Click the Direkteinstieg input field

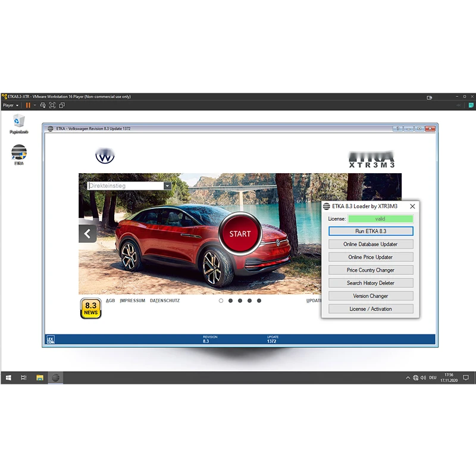coord(126,186)
